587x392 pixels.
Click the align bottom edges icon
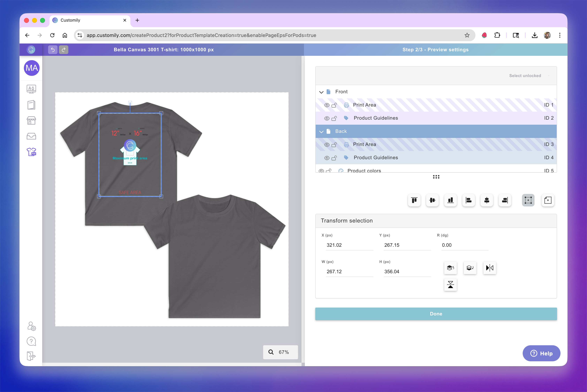(x=450, y=200)
